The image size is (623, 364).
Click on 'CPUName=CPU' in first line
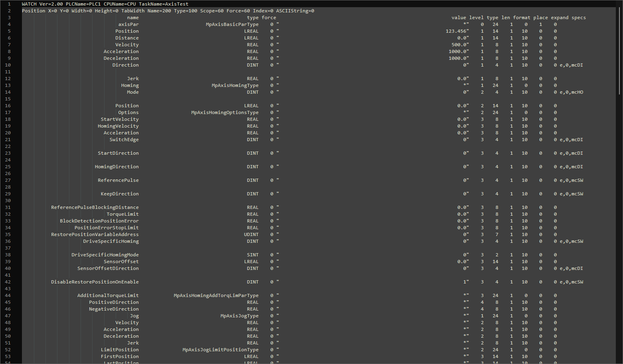pyautogui.click(x=120, y=4)
